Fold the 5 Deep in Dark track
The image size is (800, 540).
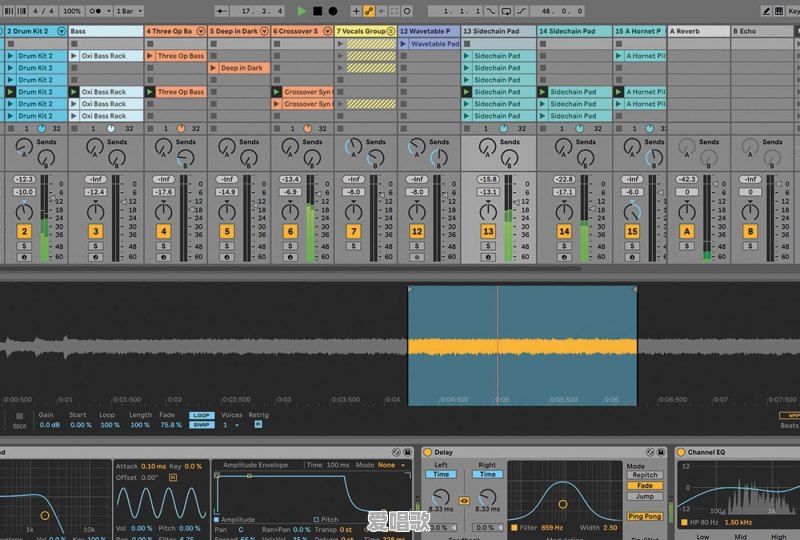[264, 31]
